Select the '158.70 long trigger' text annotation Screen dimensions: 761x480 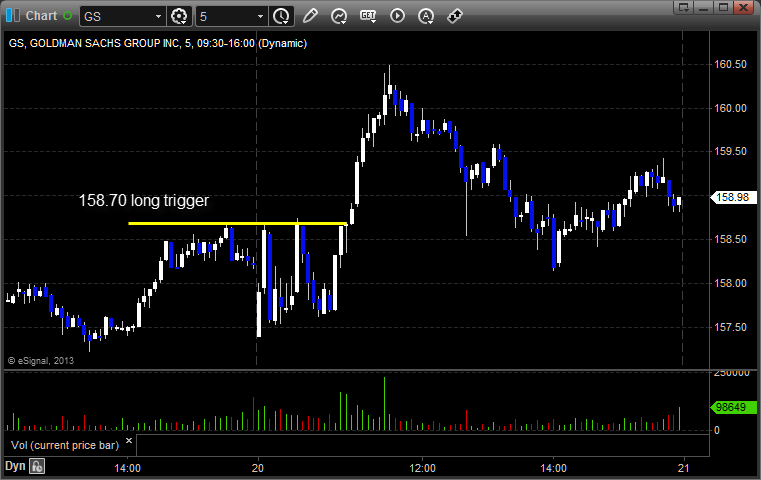144,200
